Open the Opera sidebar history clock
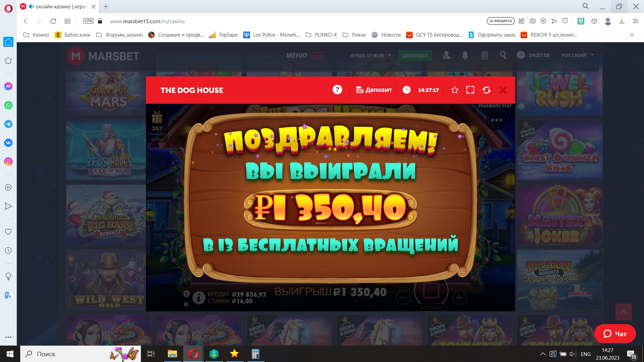Viewport: 644px width, 362px height. point(8,251)
